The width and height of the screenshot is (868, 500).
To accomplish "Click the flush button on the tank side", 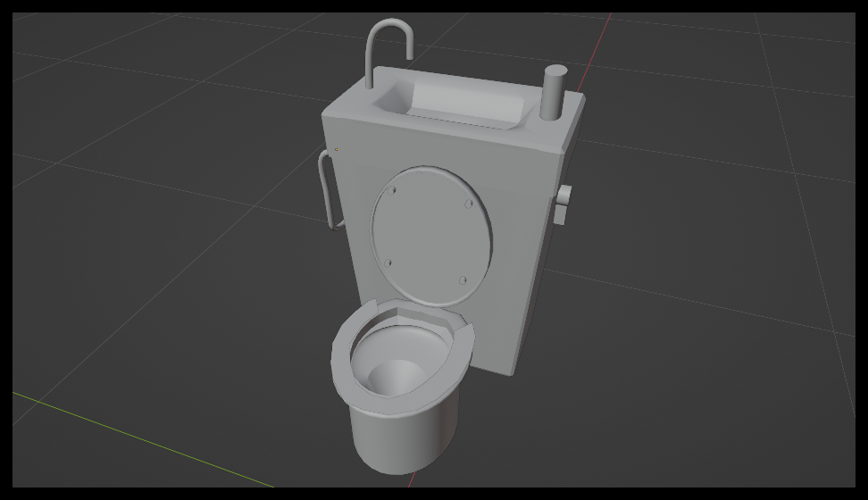I will [563, 205].
